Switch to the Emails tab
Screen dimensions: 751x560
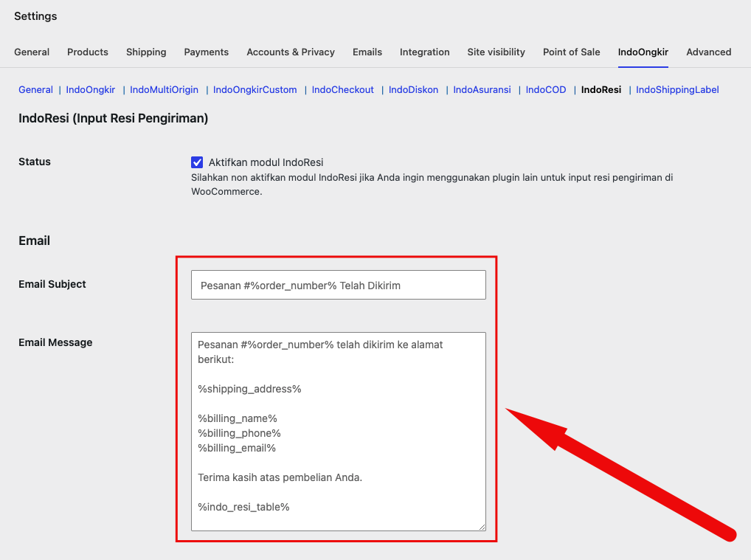367,52
